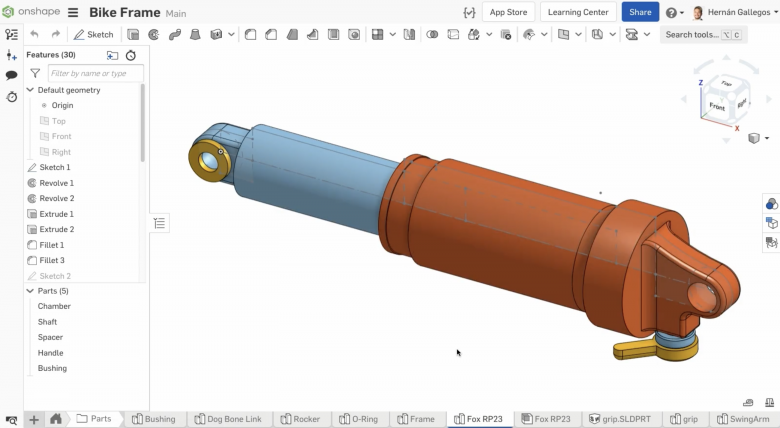Open the Hernán Gallegos user menu

point(735,12)
